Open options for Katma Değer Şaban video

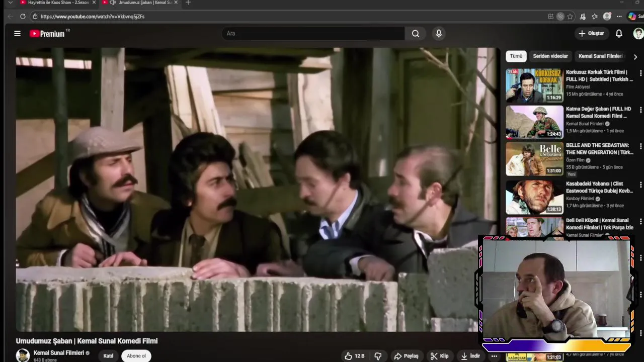(640, 110)
